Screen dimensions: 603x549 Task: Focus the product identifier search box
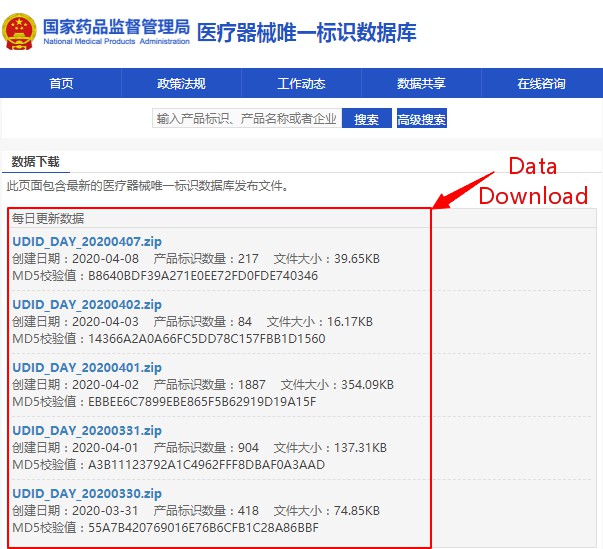point(246,119)
